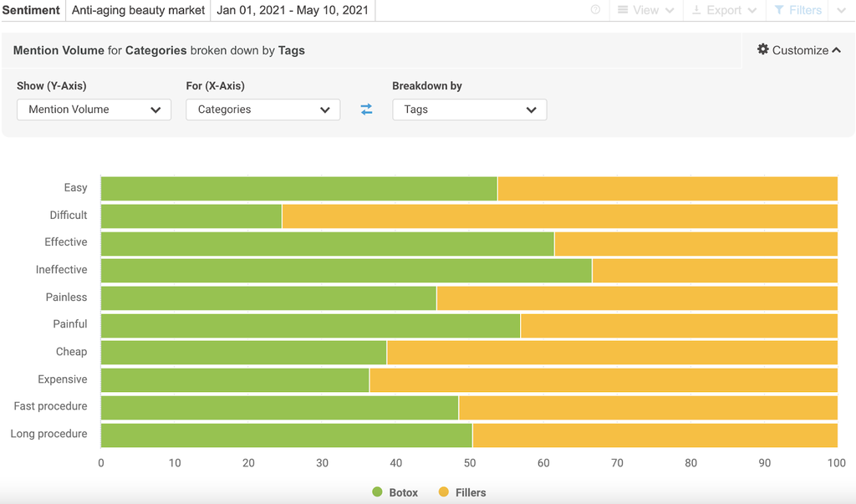Open the Categories X-axis dropdown
This screenshot has height=504, width=856.
click(262, 109)
